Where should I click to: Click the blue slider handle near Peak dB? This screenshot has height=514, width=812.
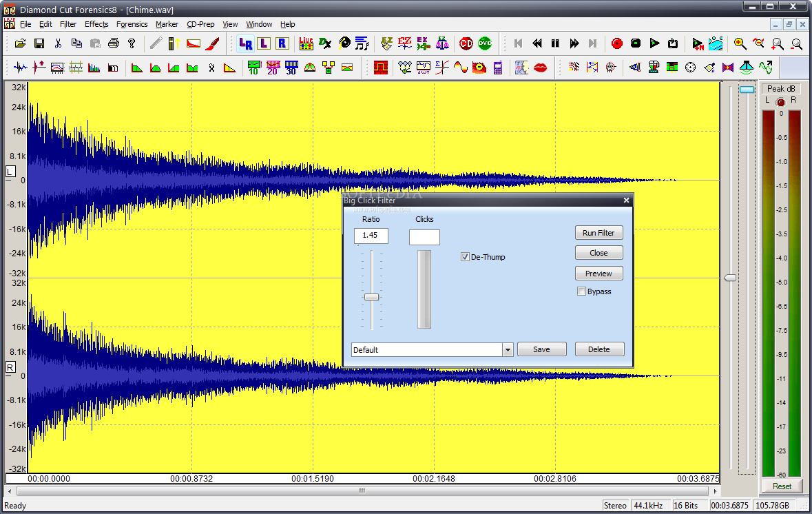click(x=747, y=90)
